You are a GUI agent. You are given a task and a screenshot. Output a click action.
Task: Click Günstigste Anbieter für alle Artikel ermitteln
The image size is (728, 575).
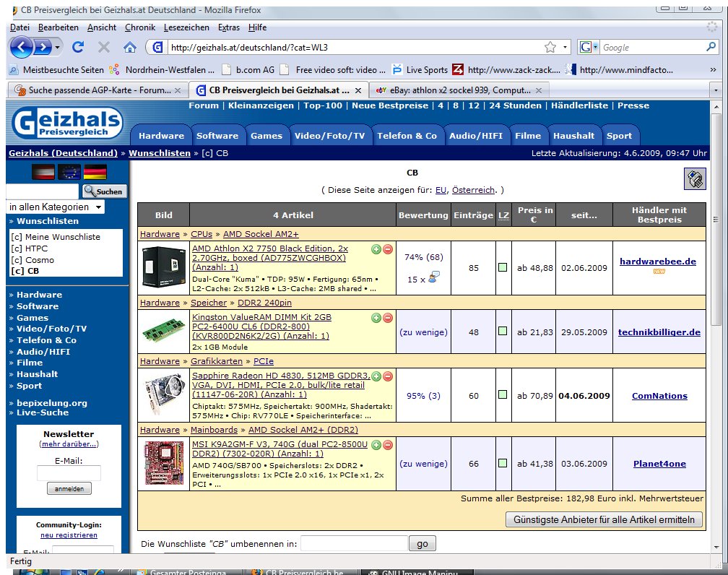click(x=604, y=519)
